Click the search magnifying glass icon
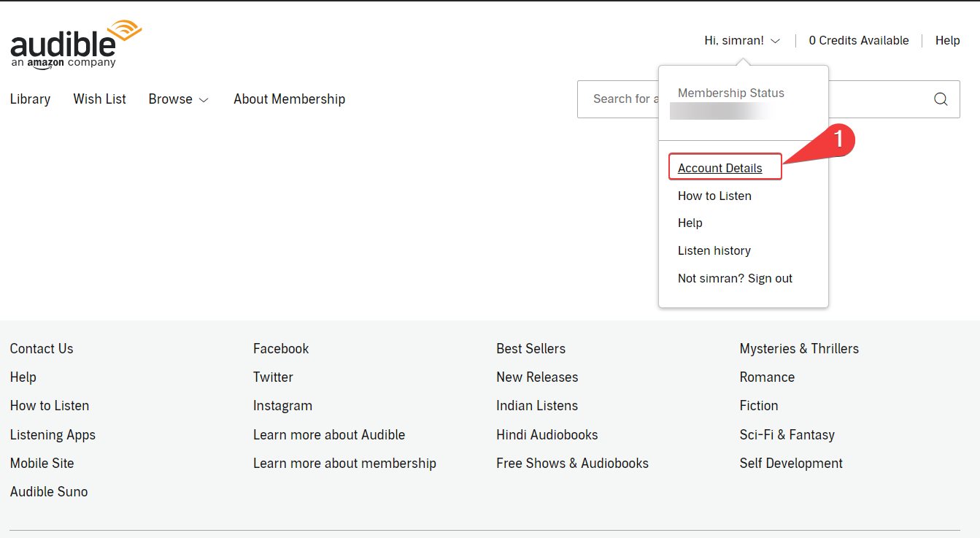980x538 pixels. [941, 99]
